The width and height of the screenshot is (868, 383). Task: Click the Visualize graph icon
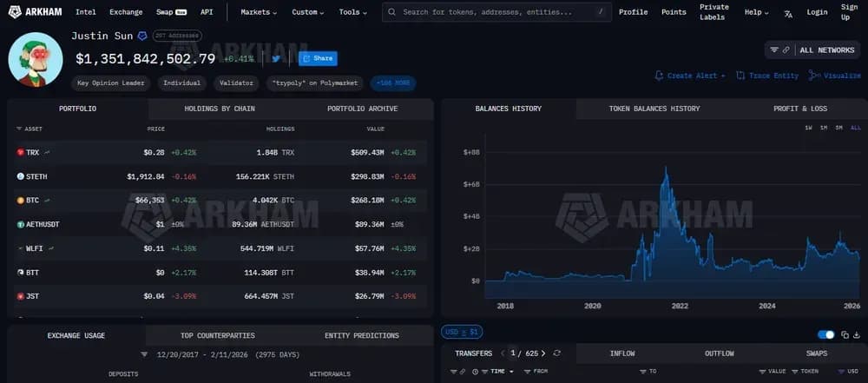812,76
